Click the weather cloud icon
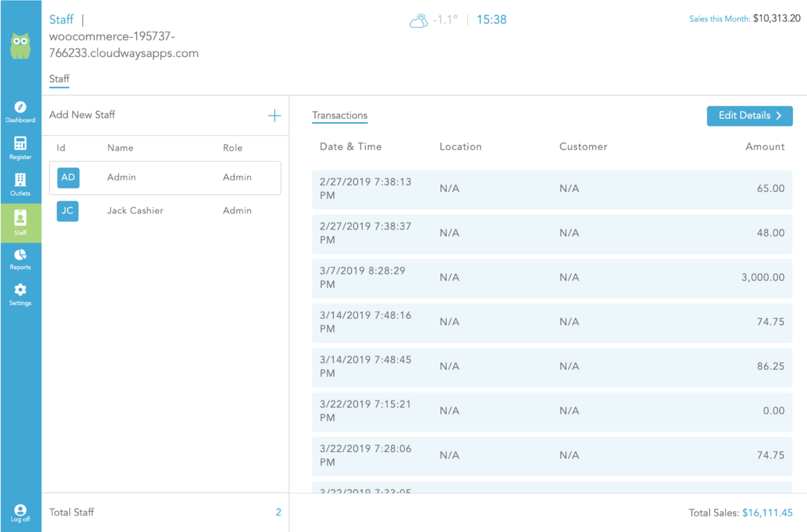 pos(419,21)
